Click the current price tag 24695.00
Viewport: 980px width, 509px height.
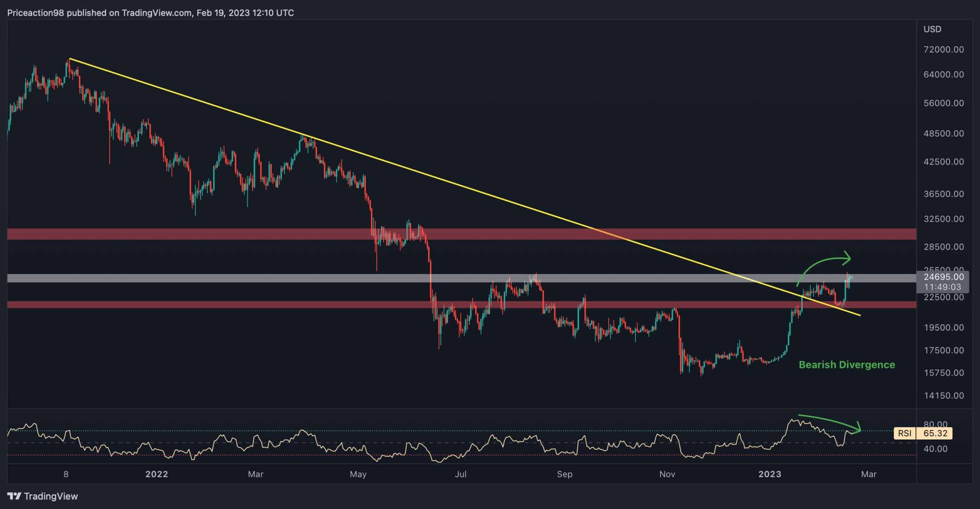click(x=943, y=277)
